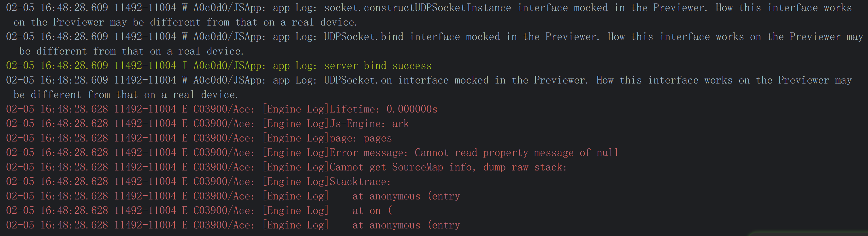This screenshot has width=868, height=236.
Task: Click the 'Js-Engine: ark' log entry
Action: (369, 124)
